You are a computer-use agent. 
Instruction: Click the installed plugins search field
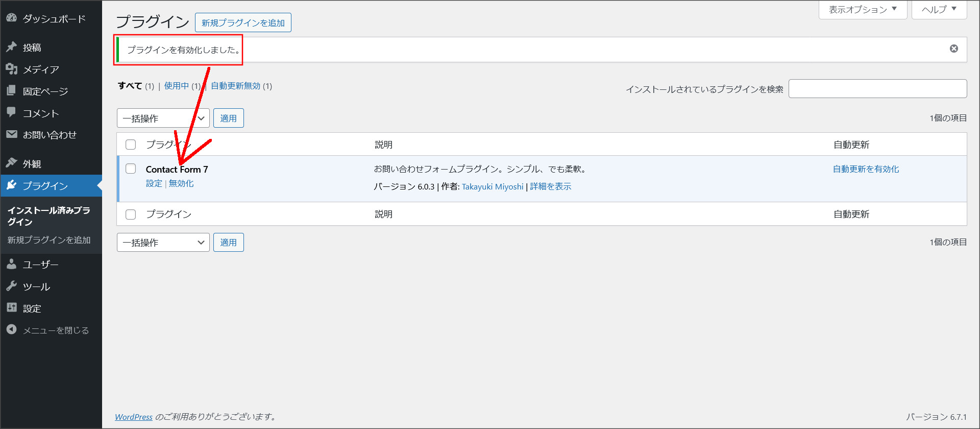(877, 89)
